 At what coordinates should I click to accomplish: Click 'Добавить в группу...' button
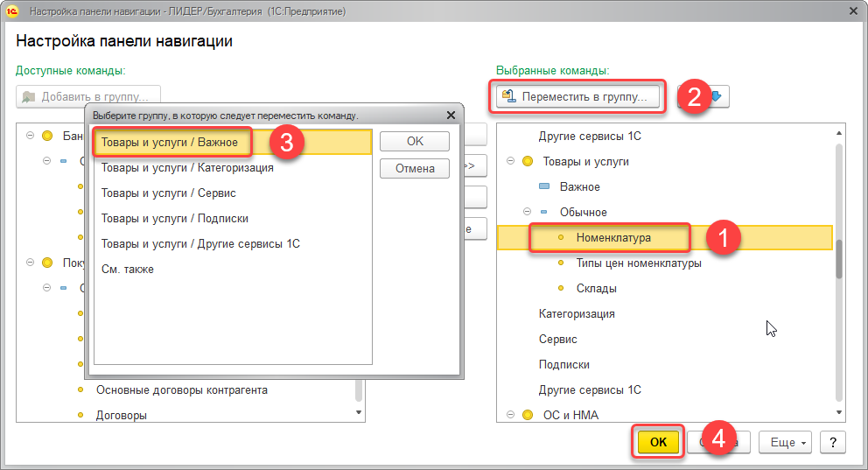pos(88,96)
